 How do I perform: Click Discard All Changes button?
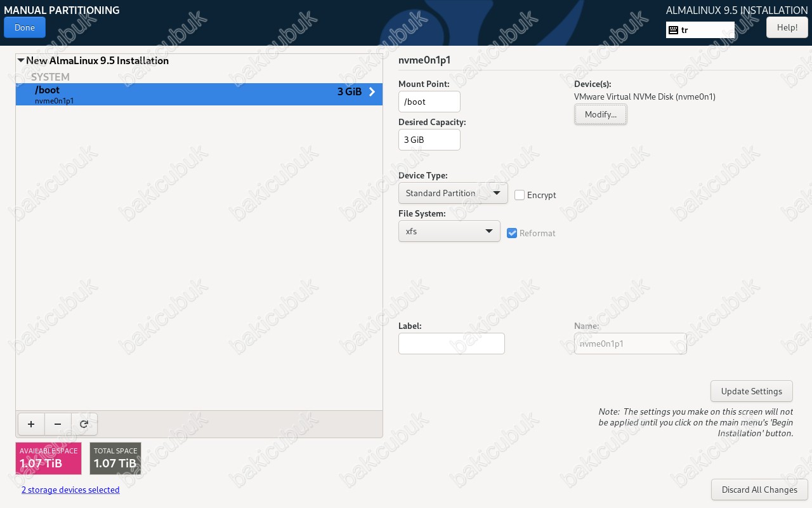point(759,490)
